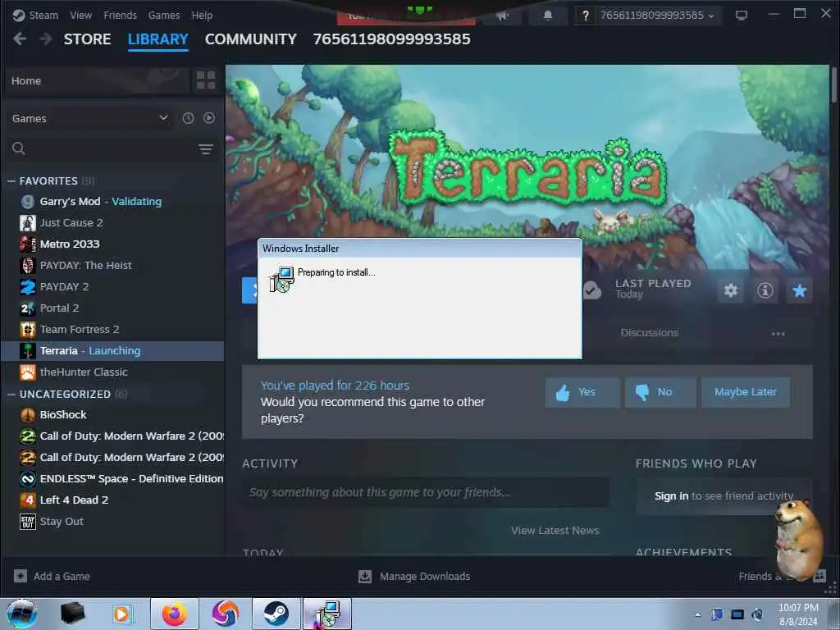This screenshot has width=840, height=630.
Task: Click the Home button in the sidebar
Action: pos(97,80)
